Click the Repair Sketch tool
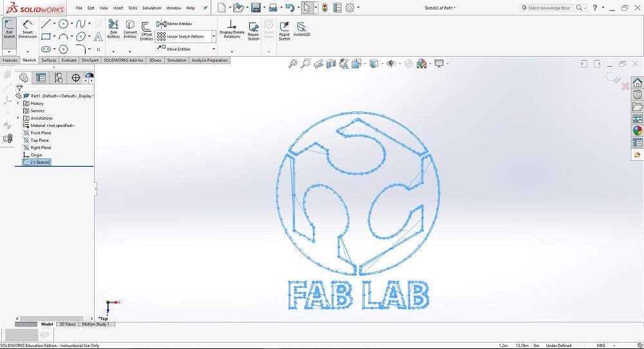Image resolution: width=644 pixels, height=349 pixels. [x=253, y=31]
